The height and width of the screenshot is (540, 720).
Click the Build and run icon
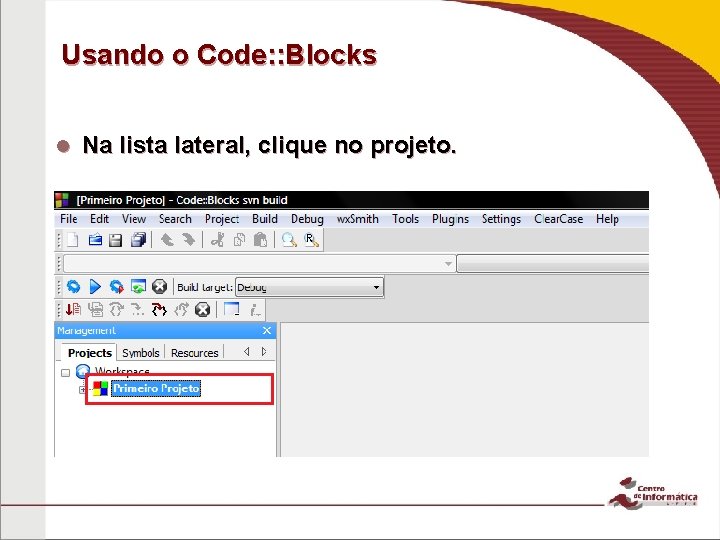[x=117, y=287]
